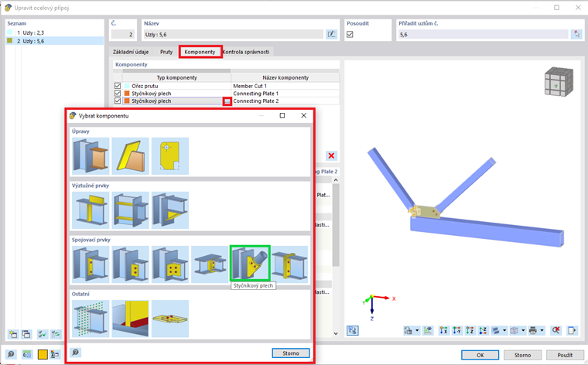Open help in the main dialog's bottom-left corner
Image resolution: width=588 pixels, height=365 pixels.
click(x=11, y=354)
